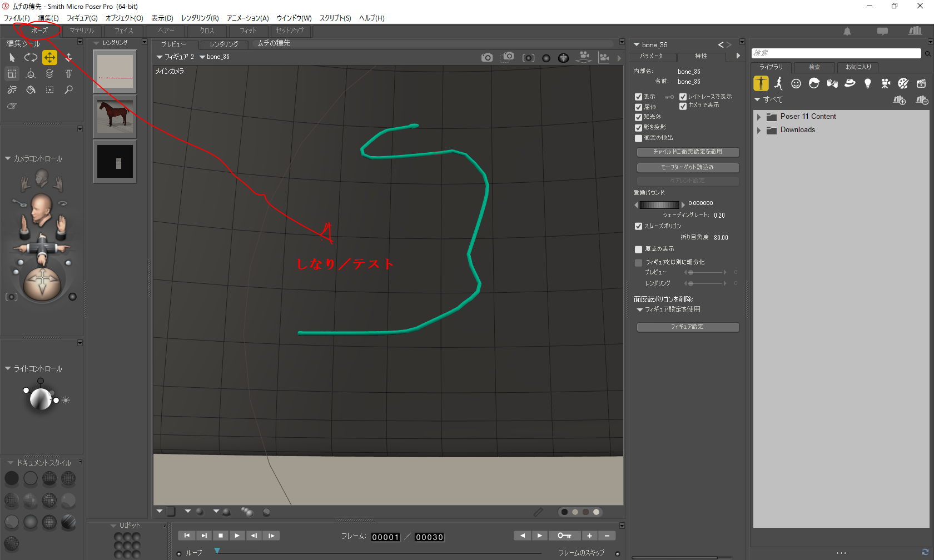Image resolution: width=934 pixels, height=560 pixels.
Task: Select the magnifier tool in editing tools
Action: pos(68,89)
